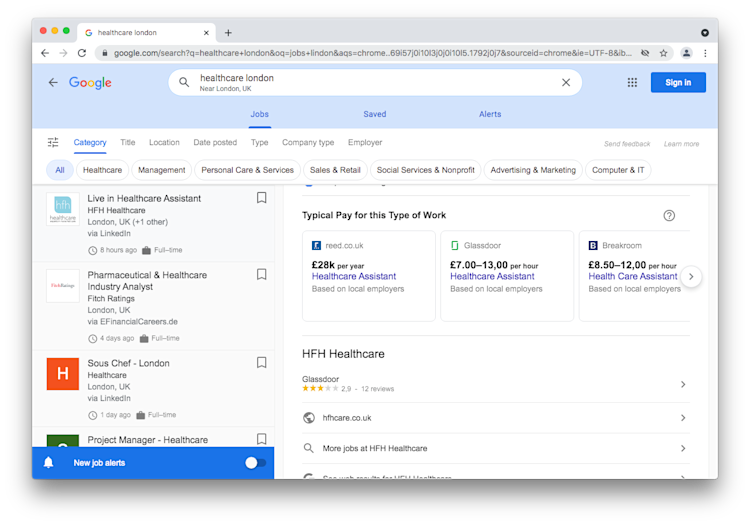The image size is (750, 525).
Task: Select the All category chip
Action: [60, 170]
